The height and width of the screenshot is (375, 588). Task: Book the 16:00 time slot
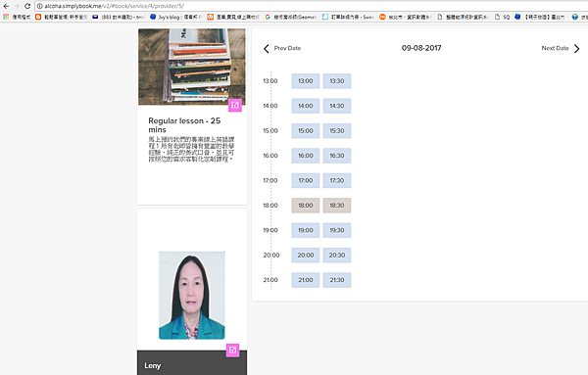click(x=306, y=156)
